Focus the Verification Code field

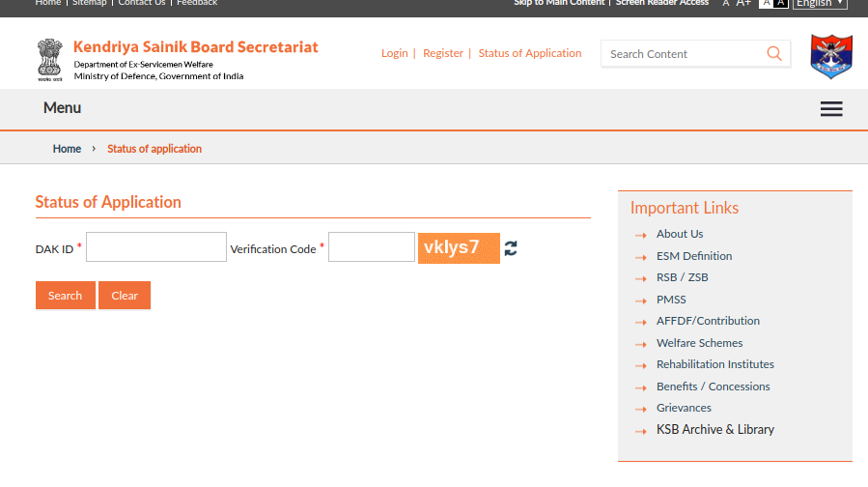[372, 247]
